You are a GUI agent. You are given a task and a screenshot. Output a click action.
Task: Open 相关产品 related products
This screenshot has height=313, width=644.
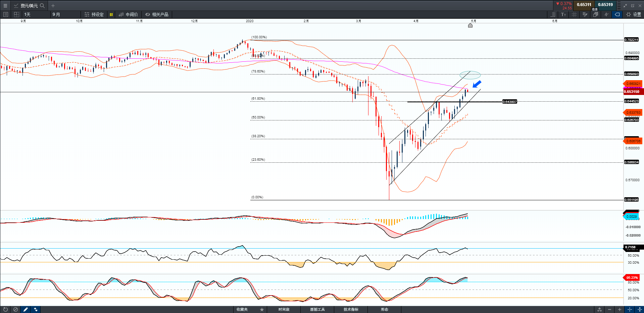157,14
